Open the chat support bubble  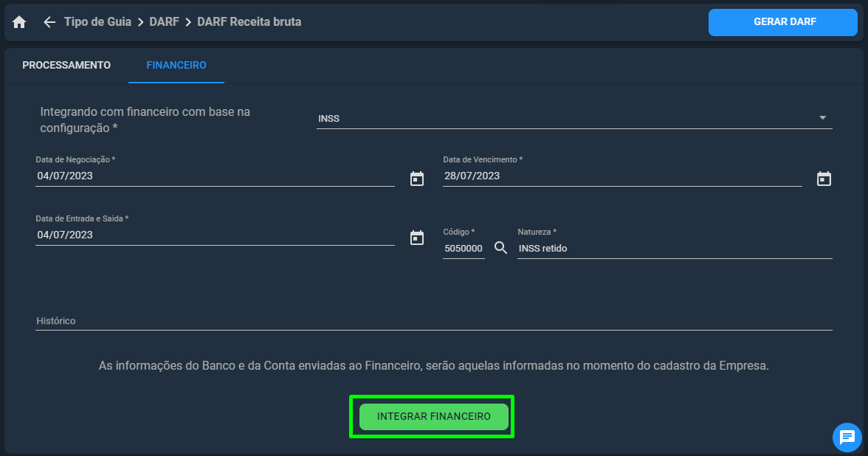click(847, 437)
